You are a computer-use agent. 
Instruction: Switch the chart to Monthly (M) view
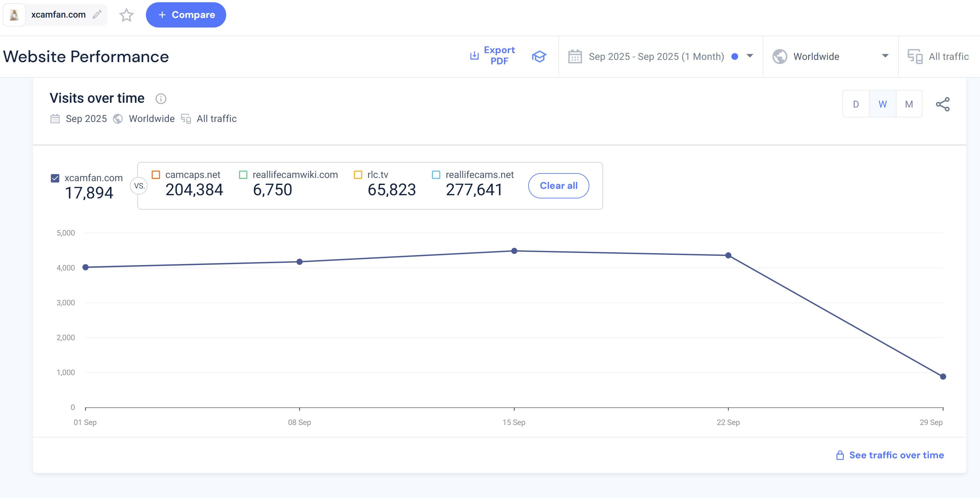(909, 104)
